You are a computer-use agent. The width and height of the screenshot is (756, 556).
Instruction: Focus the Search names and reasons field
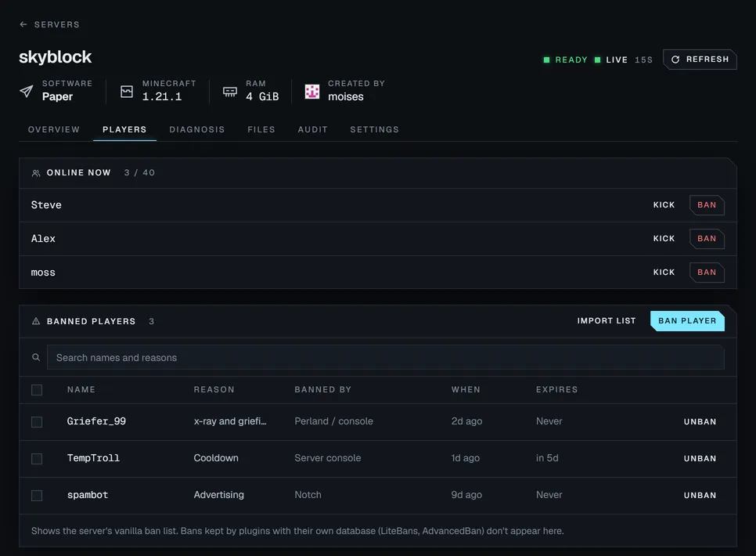(x=386, y=358)
